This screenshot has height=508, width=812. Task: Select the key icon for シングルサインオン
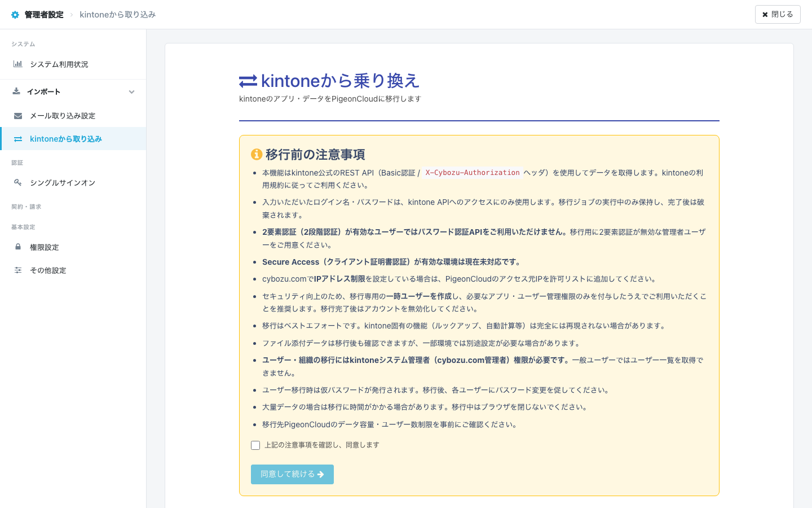click(17, 182)
